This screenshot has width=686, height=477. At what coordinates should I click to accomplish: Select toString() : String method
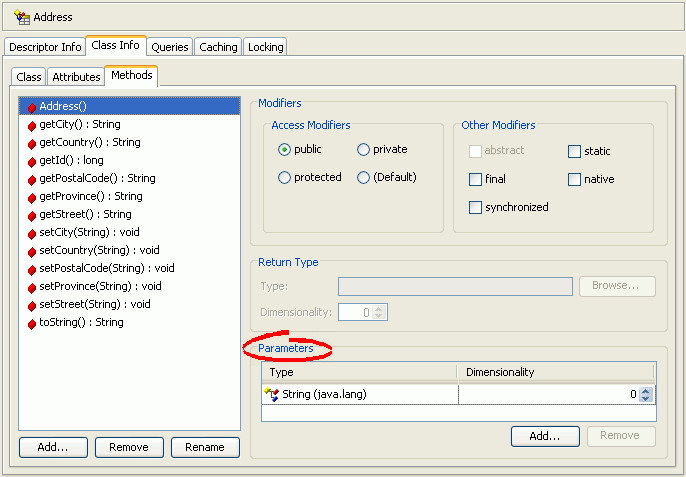coord(130,323)
